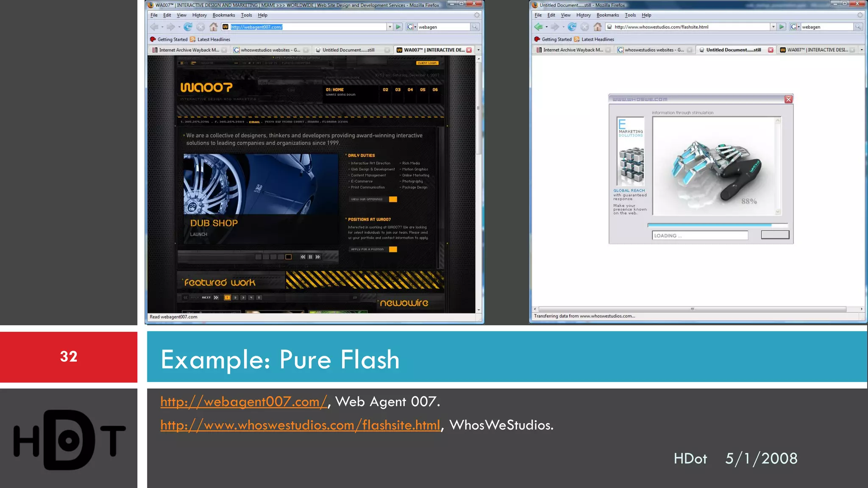Close the whoswe.com Flash popup with red X
The height and width of the screenshot is (488, 868).
coord(788,99)
